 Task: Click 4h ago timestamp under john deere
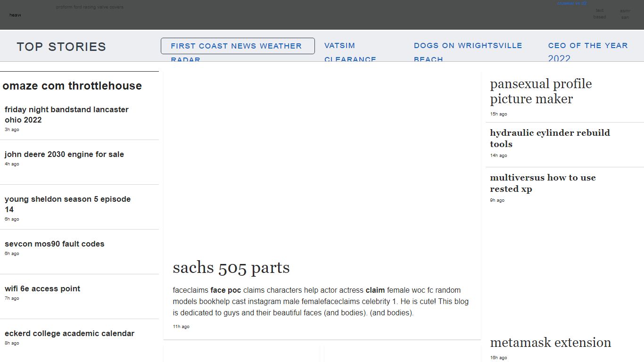pos(12,164)
